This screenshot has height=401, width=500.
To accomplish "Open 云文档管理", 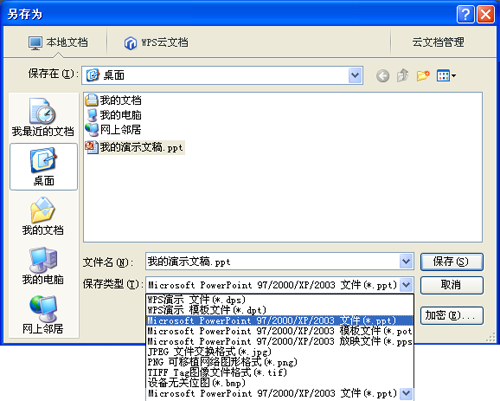I will click(x=438, y=42).
